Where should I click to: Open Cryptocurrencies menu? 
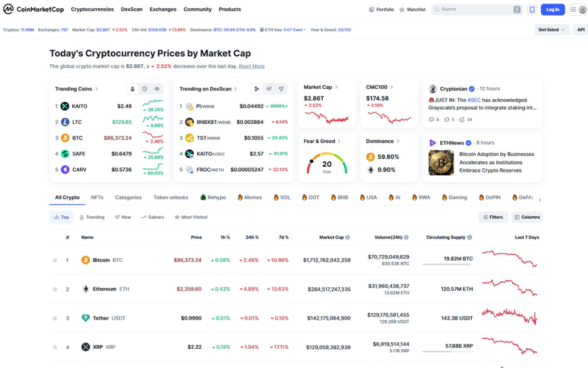click(x=92, y=10)
